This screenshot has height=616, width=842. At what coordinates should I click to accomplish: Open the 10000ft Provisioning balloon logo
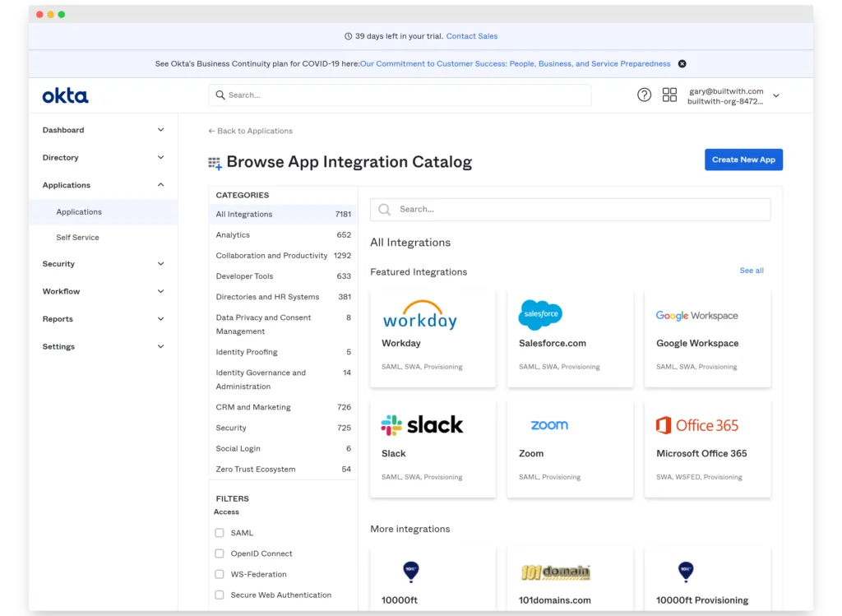686,572
